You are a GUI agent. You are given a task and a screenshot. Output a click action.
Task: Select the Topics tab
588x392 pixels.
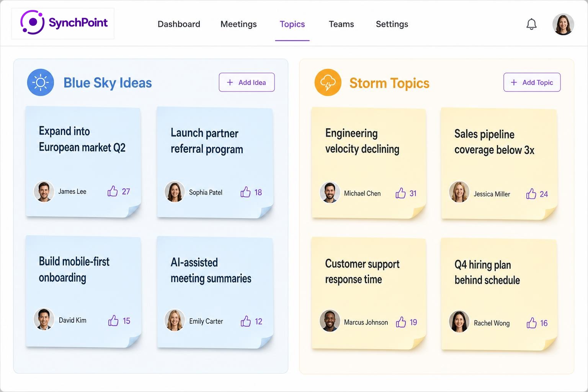292,24
